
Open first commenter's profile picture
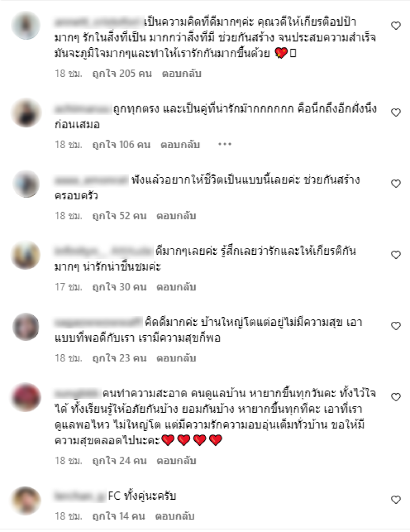click(26, 26)
